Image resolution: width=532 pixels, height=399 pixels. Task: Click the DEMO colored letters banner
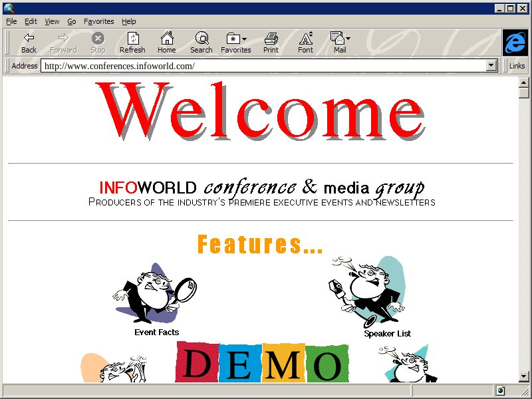pos(262,364)
